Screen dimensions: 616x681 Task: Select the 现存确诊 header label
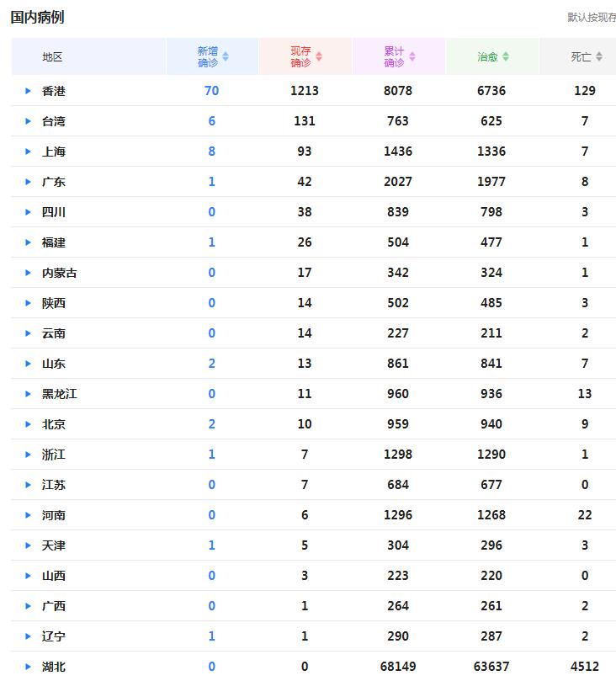pos(300,56)
